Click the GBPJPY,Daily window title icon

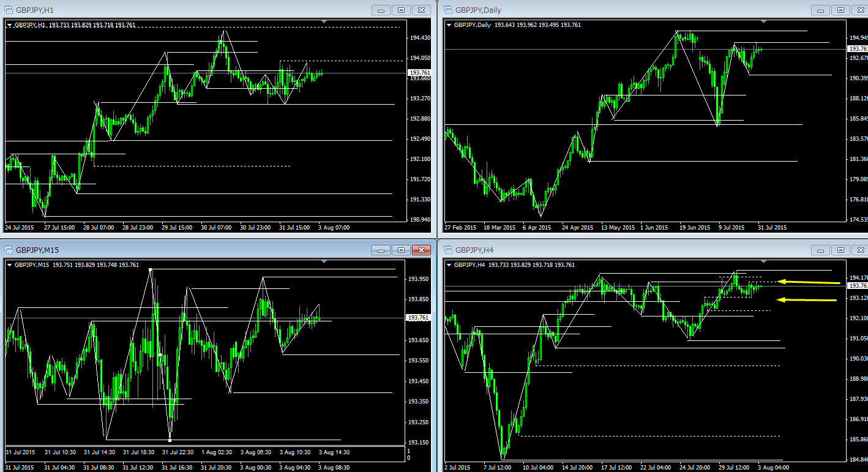click(x=447, y=10)
